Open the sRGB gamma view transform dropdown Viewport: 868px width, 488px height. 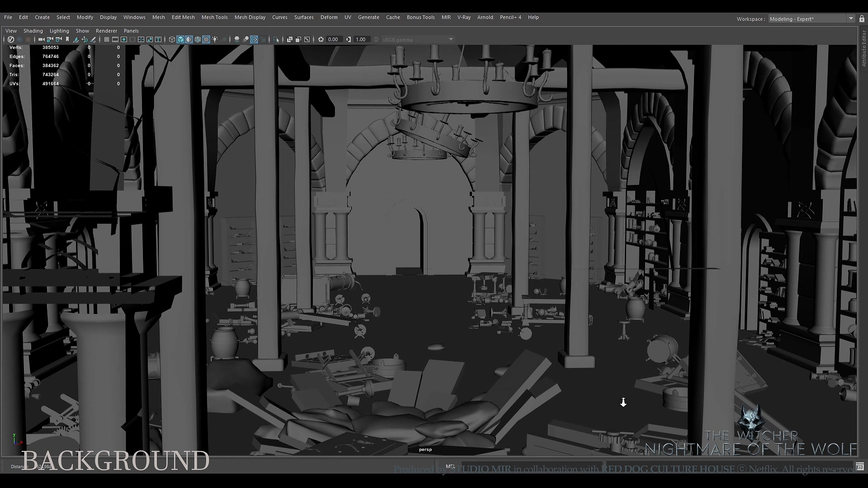(418, 39)
